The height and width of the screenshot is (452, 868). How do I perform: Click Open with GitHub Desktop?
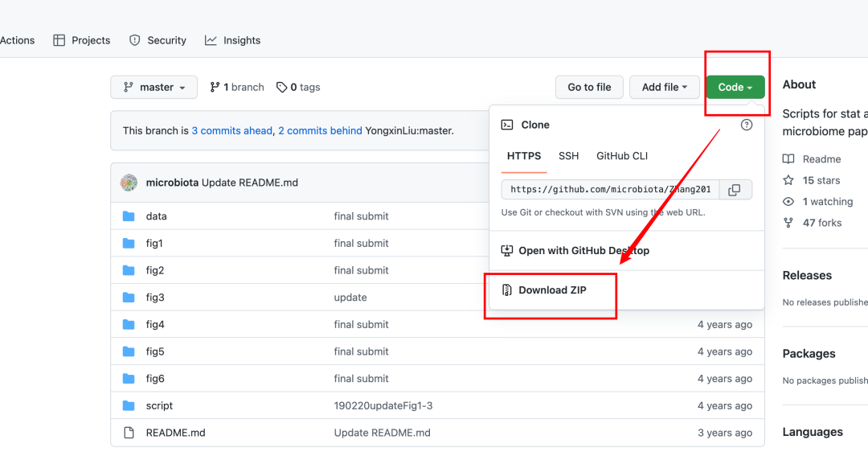(575, 250)
